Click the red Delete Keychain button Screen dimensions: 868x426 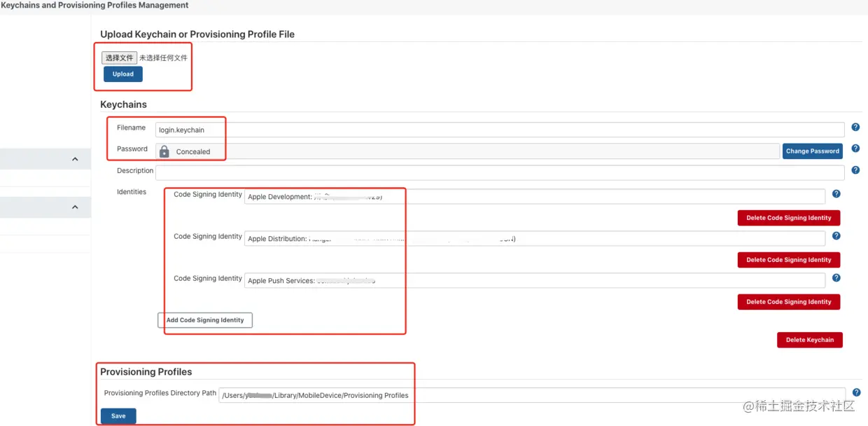coord(810,340)
